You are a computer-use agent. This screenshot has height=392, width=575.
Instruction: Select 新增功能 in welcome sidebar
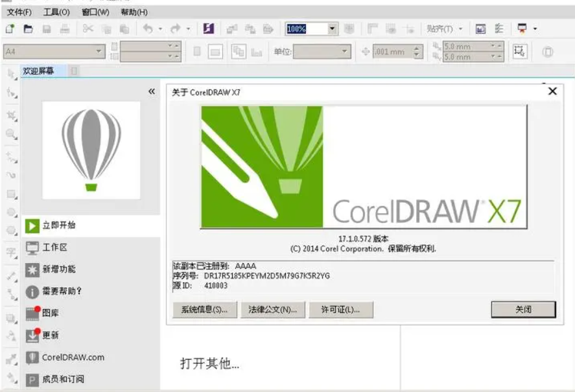click(x=91, y=270)
